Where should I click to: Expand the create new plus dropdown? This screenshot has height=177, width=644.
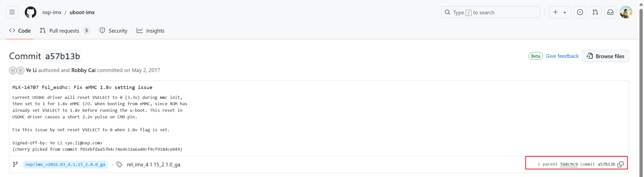tap(560, 12)
